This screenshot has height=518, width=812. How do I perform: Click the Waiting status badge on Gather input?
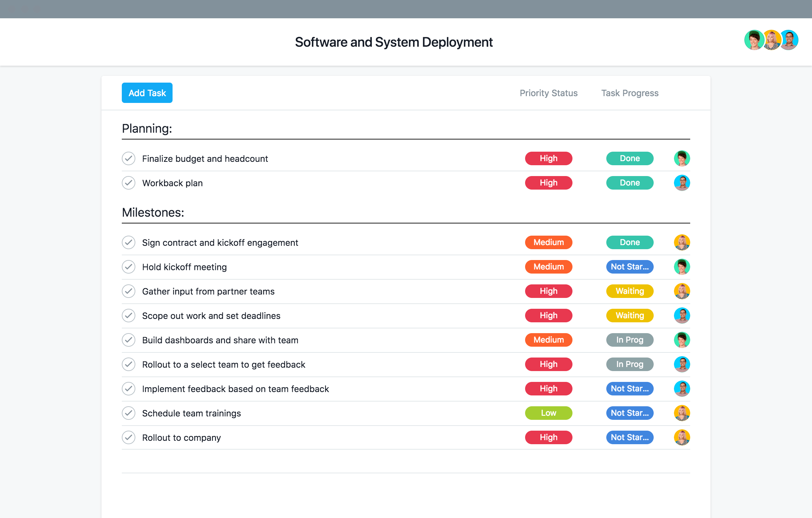pyautogui.click(x=630, y=291)
